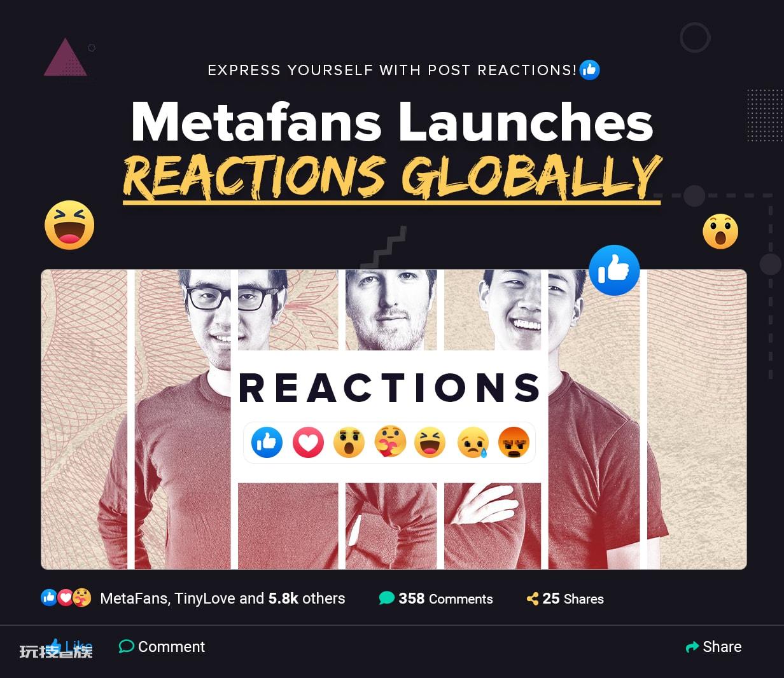This screenshot has height=678, width=784.
Task: Select the Angry red face reaction
Action: click(514, 442)
